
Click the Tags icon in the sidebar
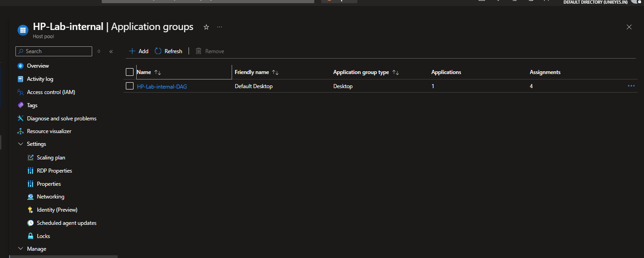20,105
